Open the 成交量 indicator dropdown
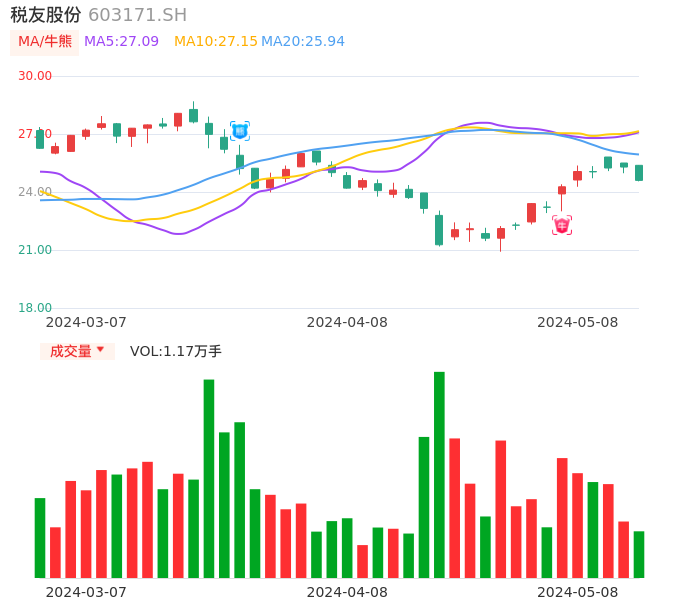 point(77,351)
